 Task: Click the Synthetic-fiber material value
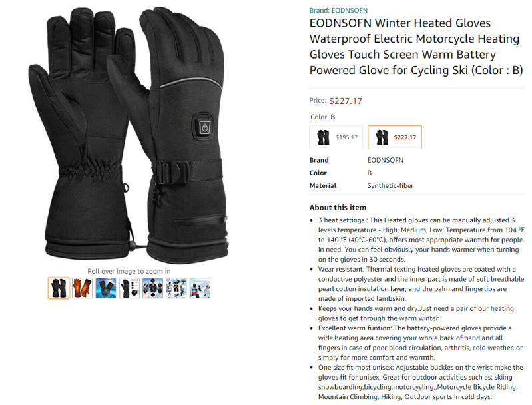pyautogui.click(x=390, y=185)
